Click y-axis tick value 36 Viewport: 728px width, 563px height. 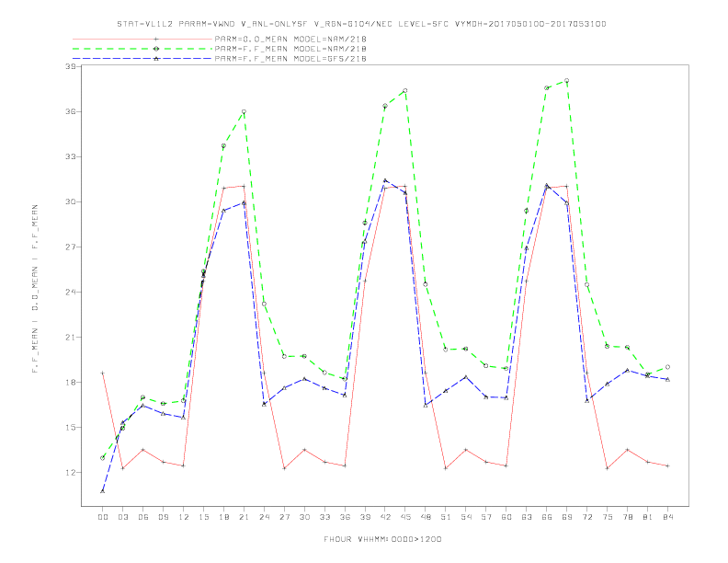tap(70, 111)
